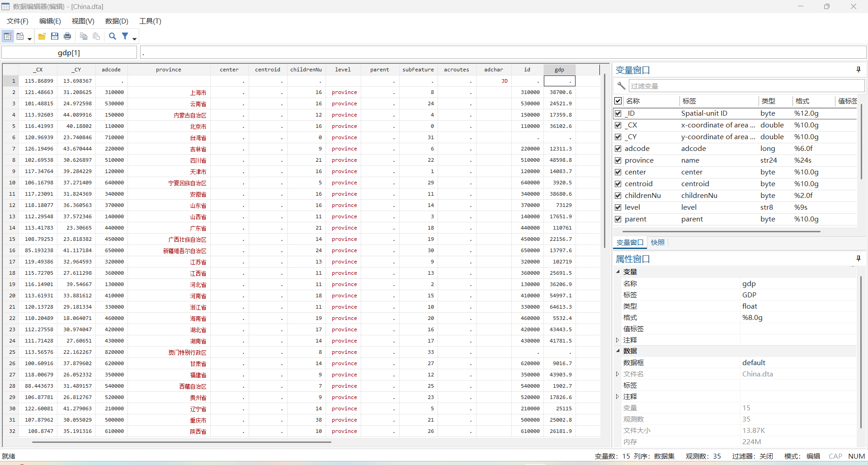Click the data grid vertical scrollbar
The width and height of the screenshot is (868, 465).
604,161
